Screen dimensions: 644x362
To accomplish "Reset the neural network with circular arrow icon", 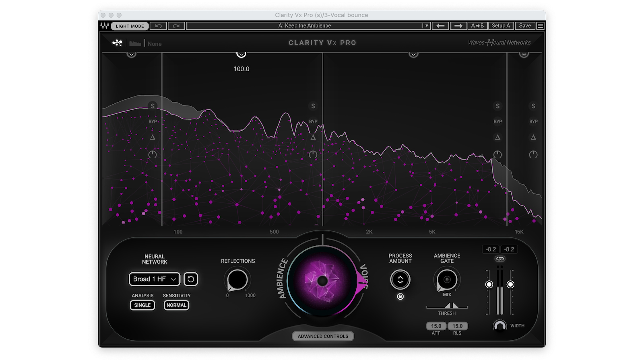I will (x=191, y=279).
